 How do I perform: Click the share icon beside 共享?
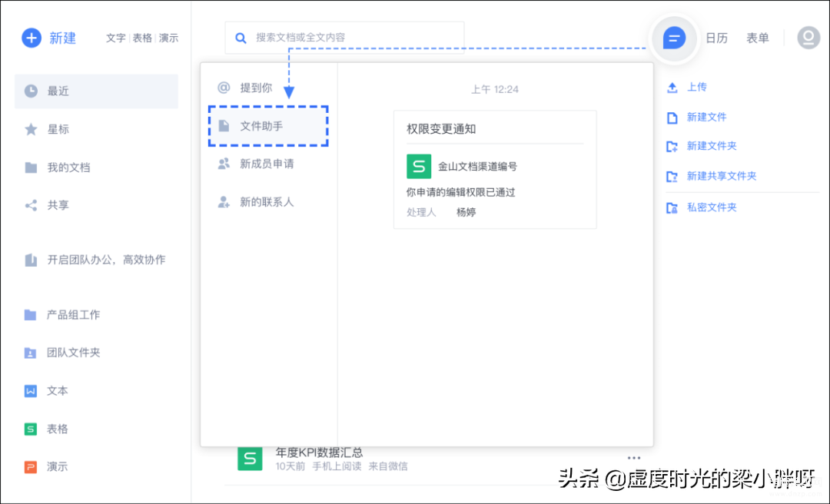(32, 205)
